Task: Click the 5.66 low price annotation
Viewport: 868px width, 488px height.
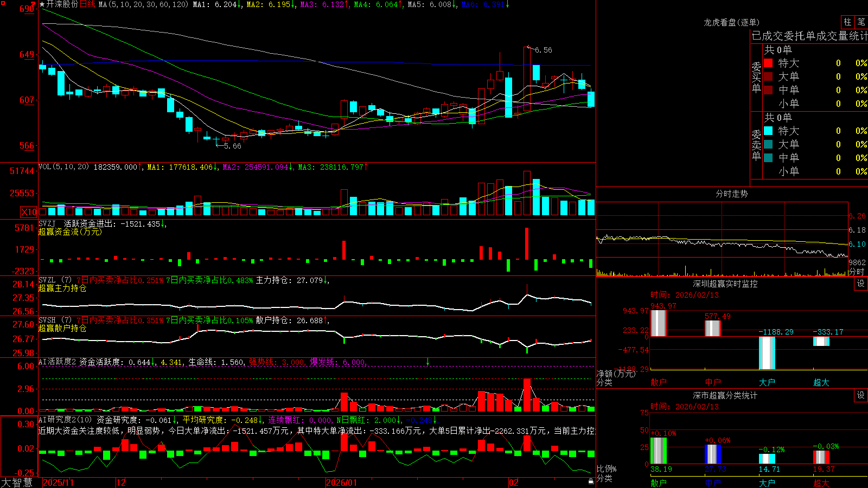Action: (x=232, y=146)
